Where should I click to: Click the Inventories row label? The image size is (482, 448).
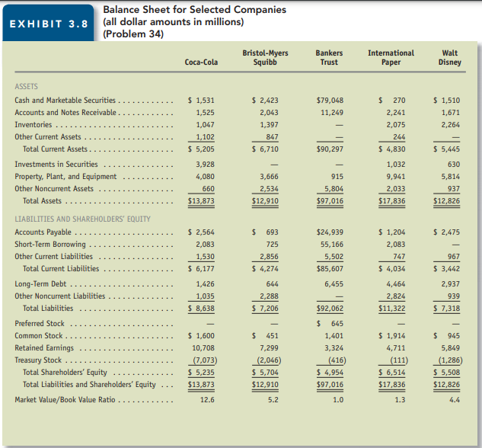coord(34,124)
